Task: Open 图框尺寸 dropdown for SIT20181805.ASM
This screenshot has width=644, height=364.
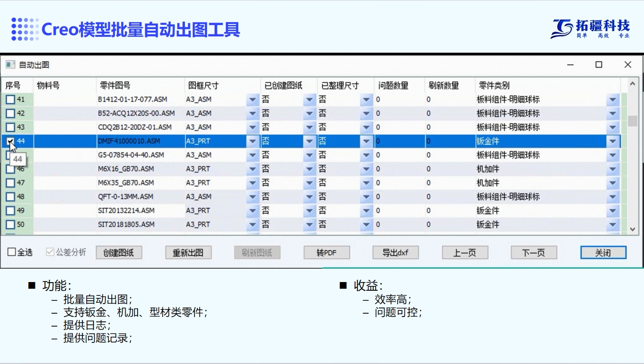Action: [x=253, y=225]
